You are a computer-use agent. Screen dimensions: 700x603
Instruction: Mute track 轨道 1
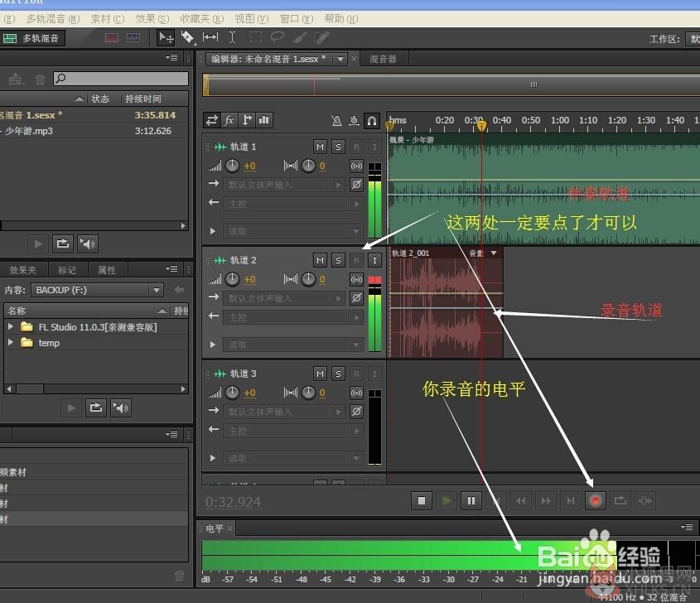pos(320,147)
